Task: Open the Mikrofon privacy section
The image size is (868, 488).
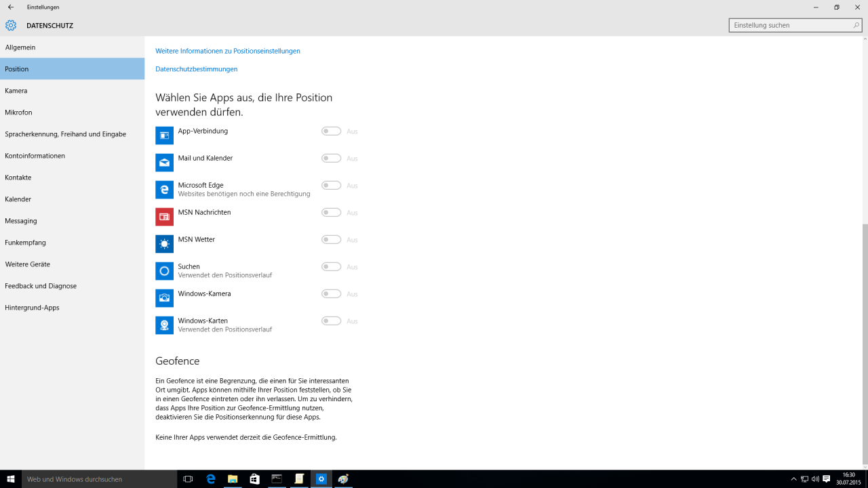Action: 72,113
